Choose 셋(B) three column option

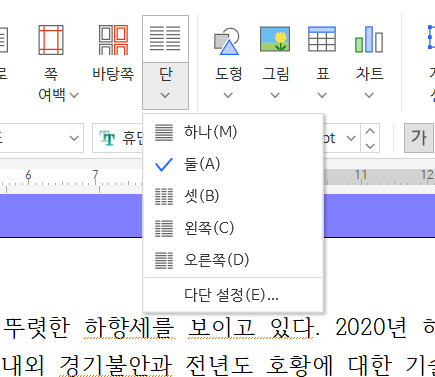coord(233,196)
